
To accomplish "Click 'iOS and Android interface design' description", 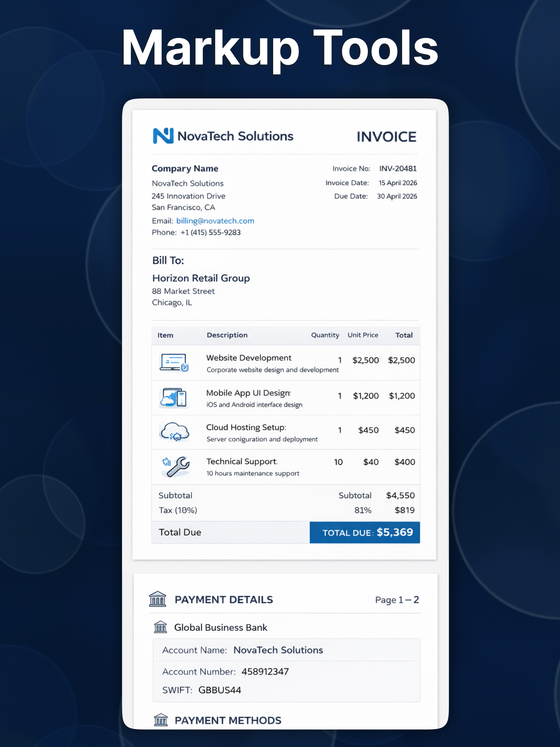I will click(x=254, y=405).
